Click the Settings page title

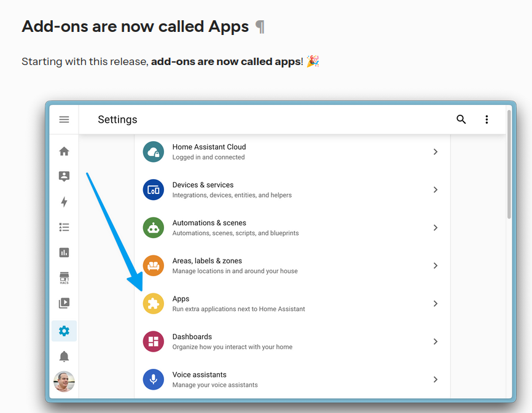pos(117,120)
